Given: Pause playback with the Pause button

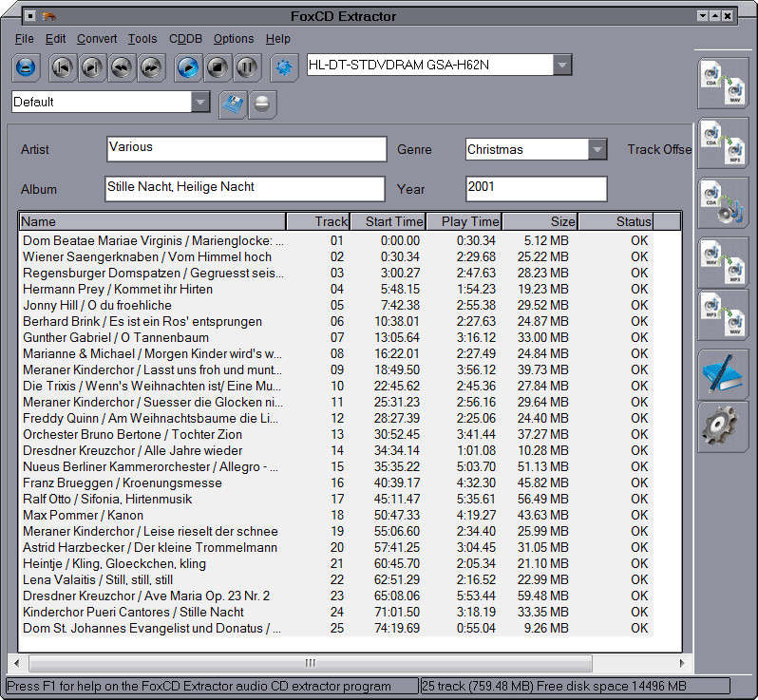Looking at the screenshot, I should tap(247, 67).
